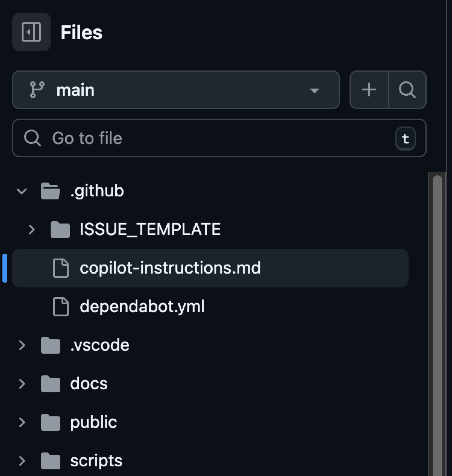Image resolution: width=452 pixels, height=476 pixels.
Task: Click the .vscode folder icon
Action: (50, 345)
